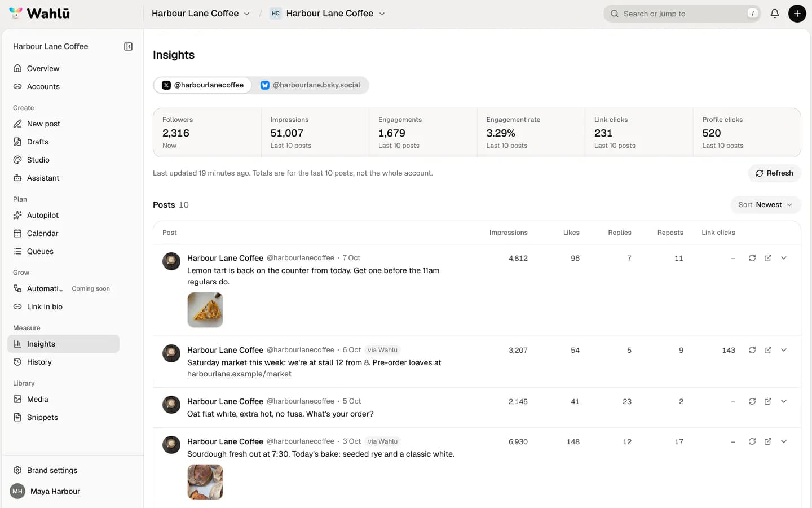Open Autopilot in the sidebar
This screenshot has height=508, width=812.
click(x=63, y=215)
